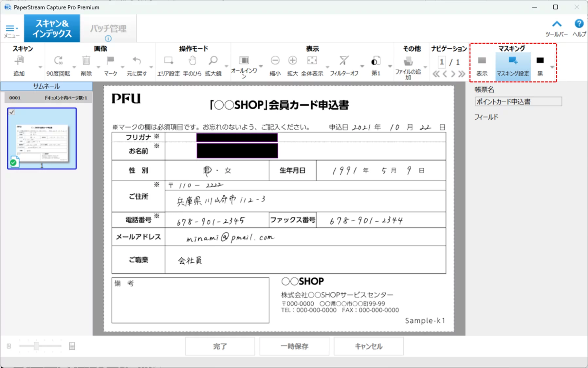Toggle the フィルターオフ filter button
The image size is (588, 368).
[x=344, y=61]
